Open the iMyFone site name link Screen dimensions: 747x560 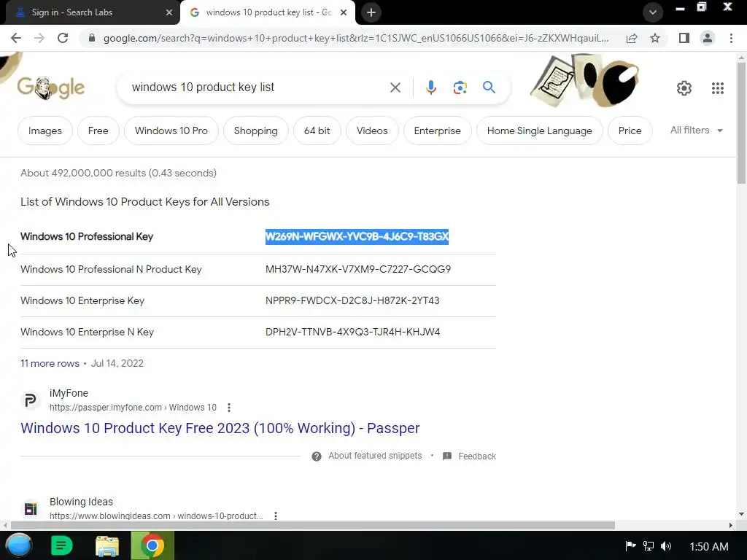(x=69, y=393)
